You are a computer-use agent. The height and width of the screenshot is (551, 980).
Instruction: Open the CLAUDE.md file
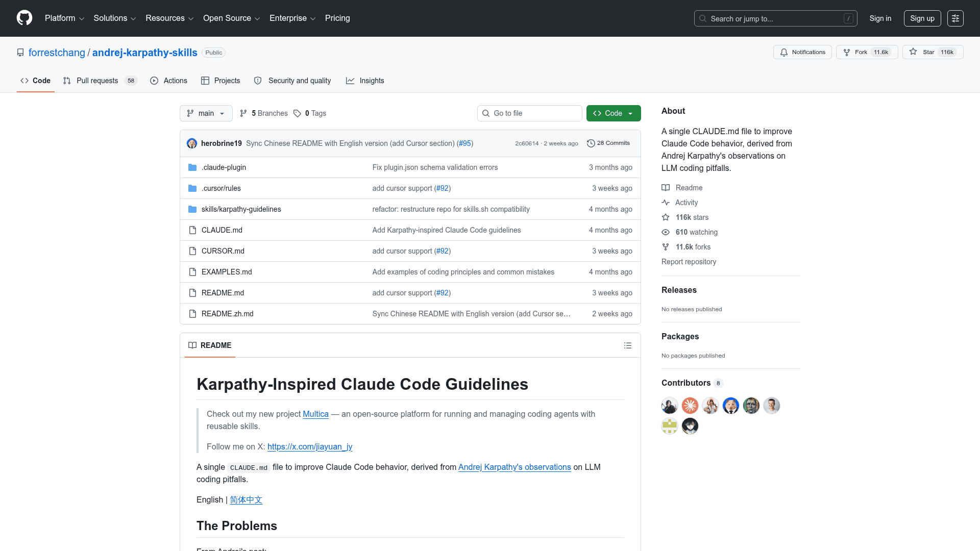tap(222, 230)
